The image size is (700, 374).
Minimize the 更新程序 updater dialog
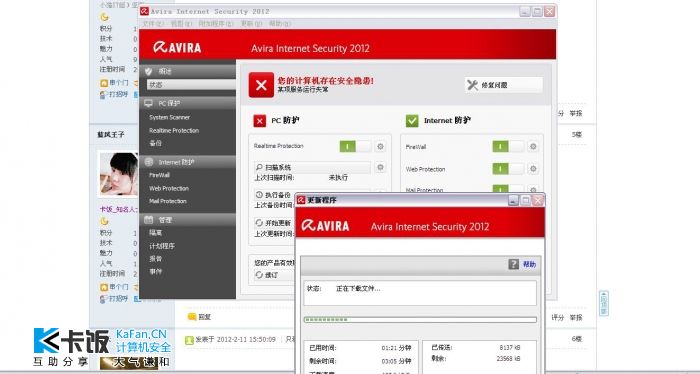(x=513, y=200)
